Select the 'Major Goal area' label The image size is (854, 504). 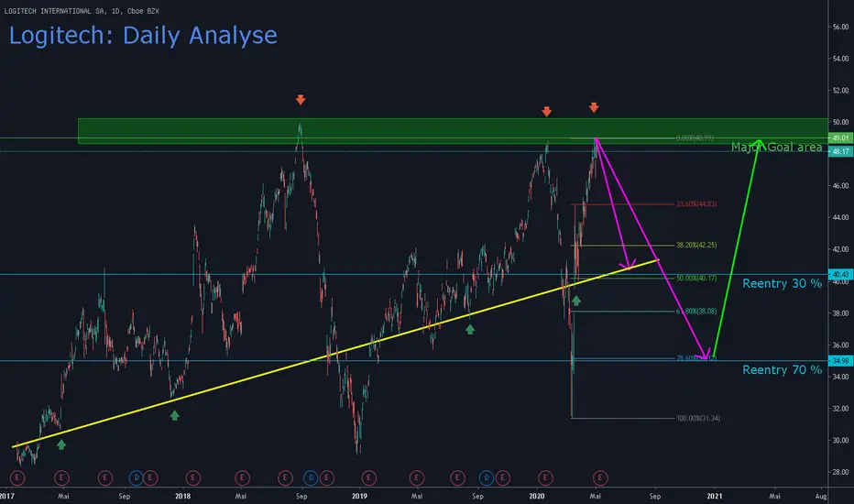tap(777, 148)
